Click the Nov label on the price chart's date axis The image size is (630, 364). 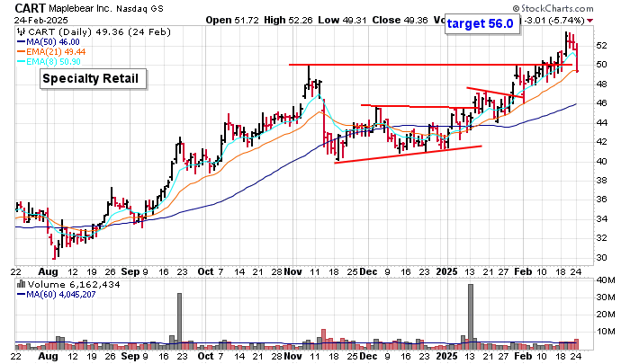[292, 271]
